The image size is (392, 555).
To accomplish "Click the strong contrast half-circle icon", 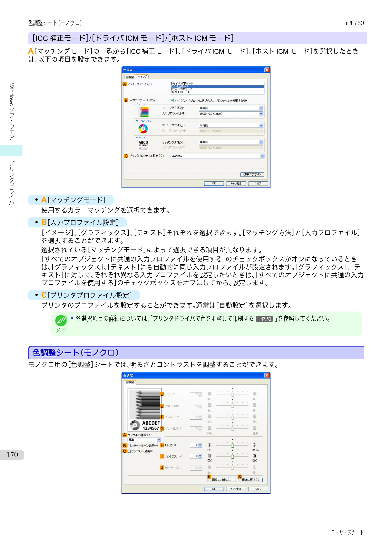I will (254, 456).
